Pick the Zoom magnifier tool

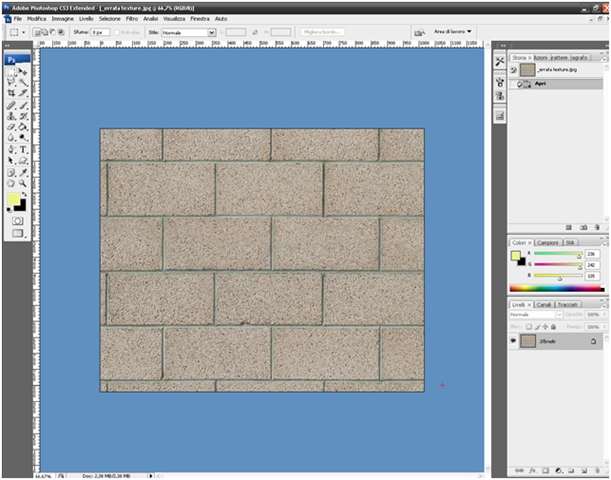click(23, 183)
